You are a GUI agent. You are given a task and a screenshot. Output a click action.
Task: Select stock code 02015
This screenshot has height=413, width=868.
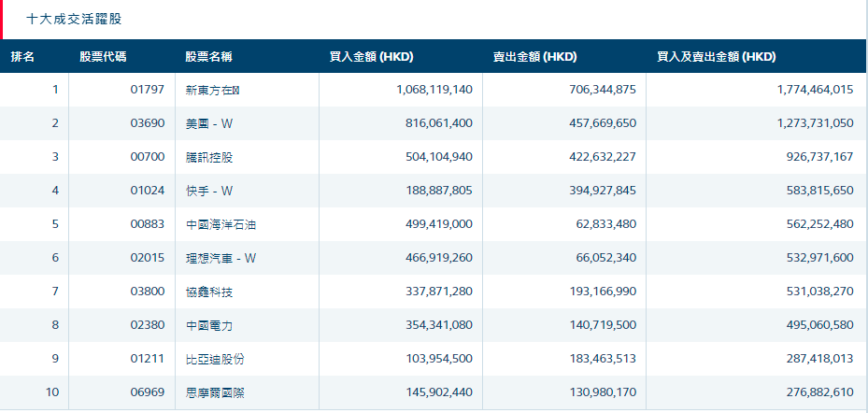[x=148, y=258]
